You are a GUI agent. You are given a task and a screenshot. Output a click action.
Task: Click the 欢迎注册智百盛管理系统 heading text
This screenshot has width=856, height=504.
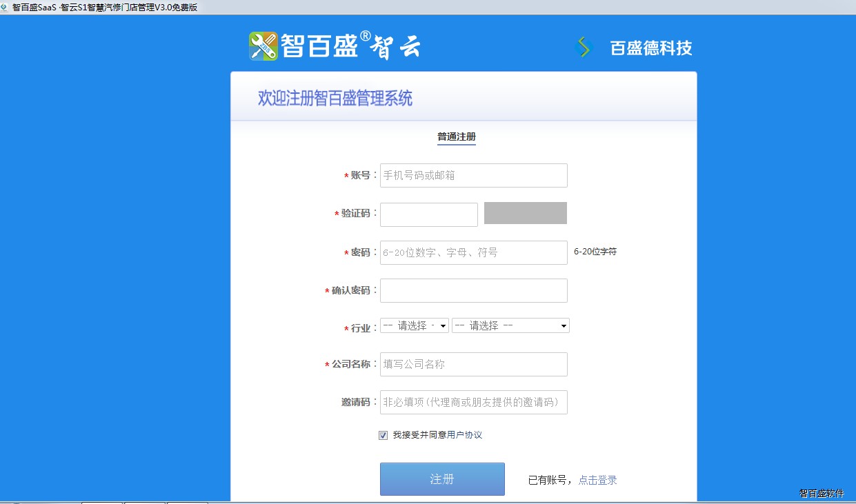click(335, 98)
